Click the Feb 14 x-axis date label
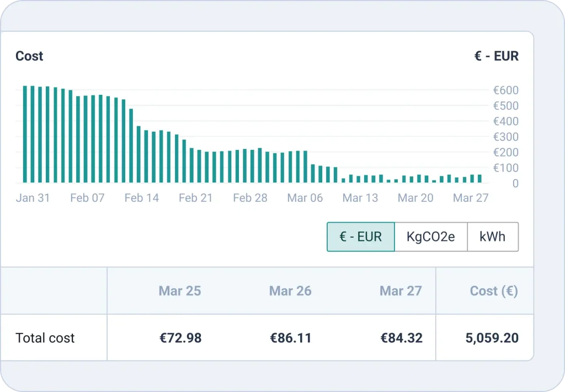 [142, 198]
